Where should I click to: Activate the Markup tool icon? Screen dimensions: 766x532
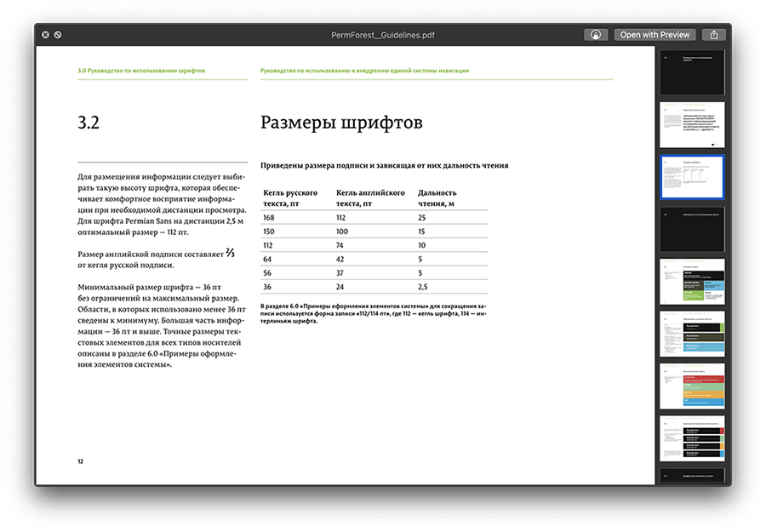[x=596, y=35]
